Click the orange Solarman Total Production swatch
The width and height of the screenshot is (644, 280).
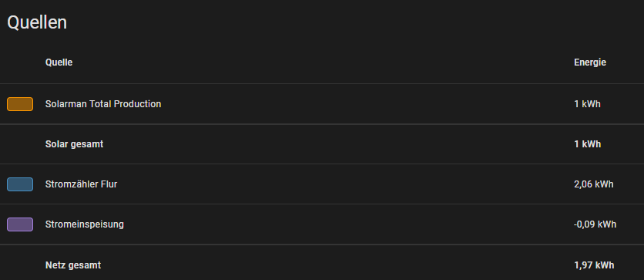[x=20, y=104]
